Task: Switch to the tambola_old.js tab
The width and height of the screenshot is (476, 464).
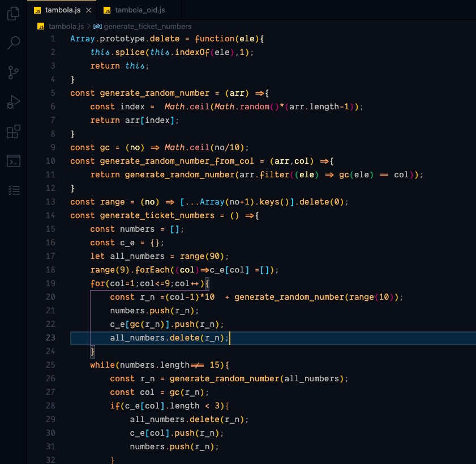Action: [x=139, y=10]
